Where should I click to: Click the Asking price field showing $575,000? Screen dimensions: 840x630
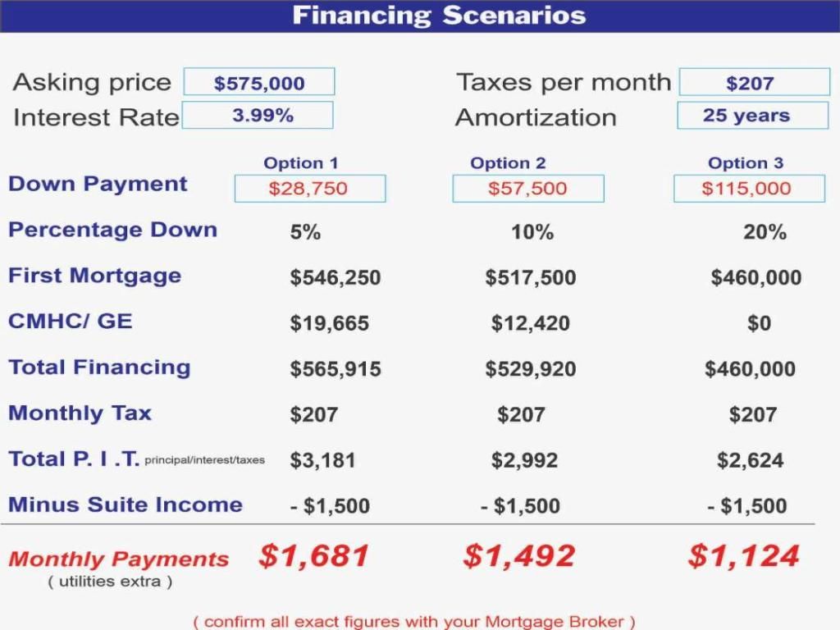click(x=259, y=82)
